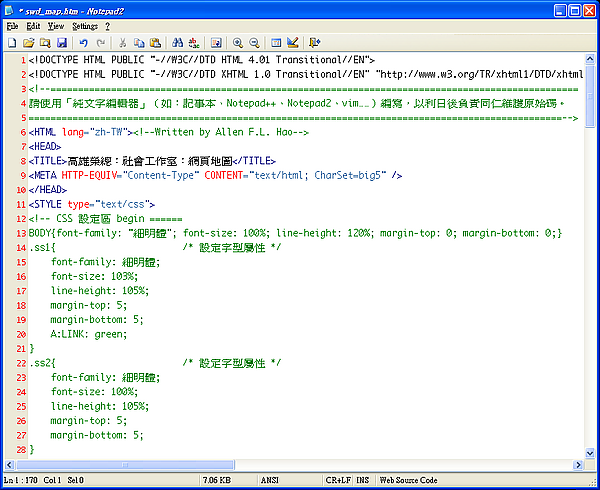Open the File menu
This screenshot has width=600, height=490.
tap(12, 26)
